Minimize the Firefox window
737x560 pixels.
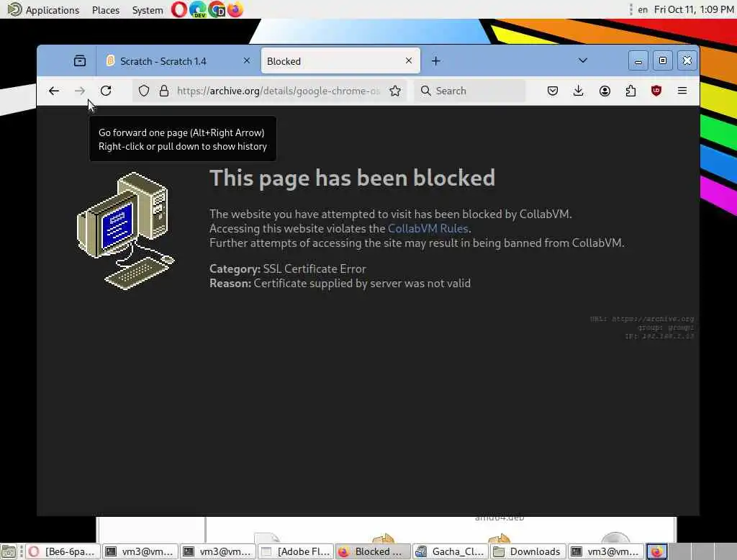point(638,60)
